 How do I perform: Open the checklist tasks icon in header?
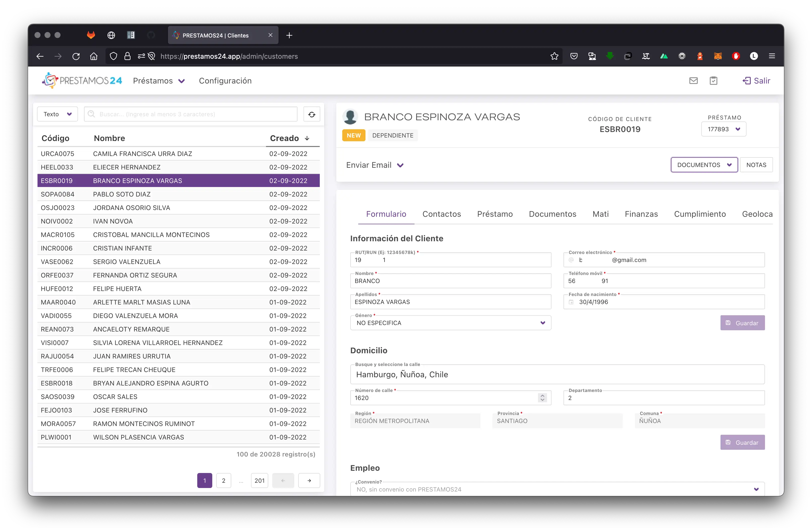(713, 81)
